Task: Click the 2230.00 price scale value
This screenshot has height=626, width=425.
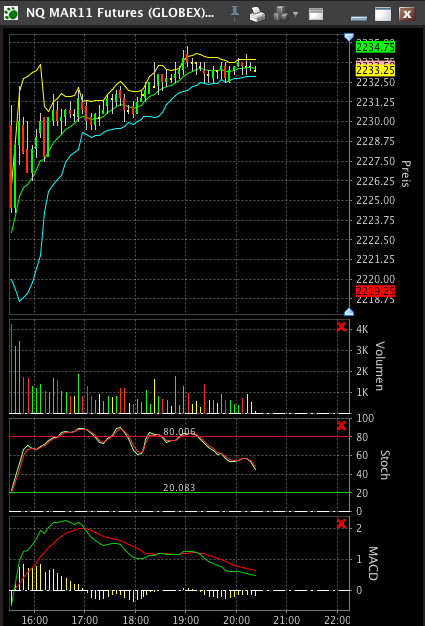Action: pos(375,121)
